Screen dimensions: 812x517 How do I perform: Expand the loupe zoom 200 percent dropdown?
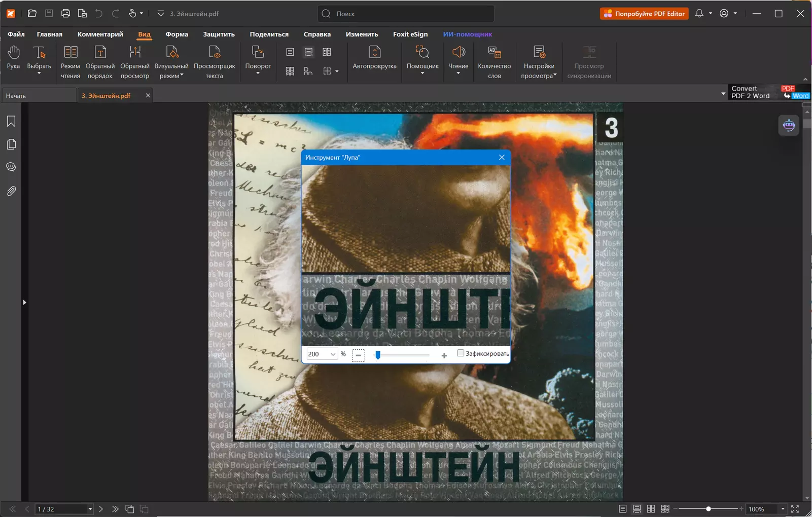pos(333,354)
